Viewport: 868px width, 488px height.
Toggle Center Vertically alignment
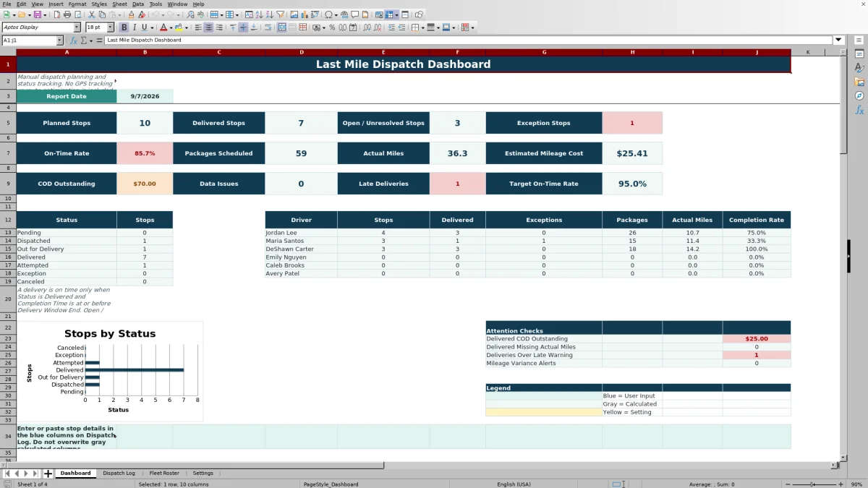[x=243, y=27]
